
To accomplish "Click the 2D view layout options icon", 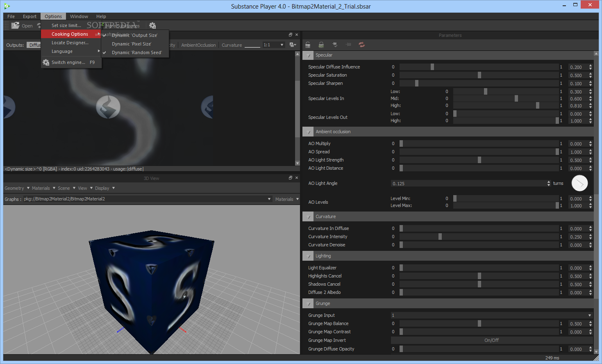I will [293, 45].
